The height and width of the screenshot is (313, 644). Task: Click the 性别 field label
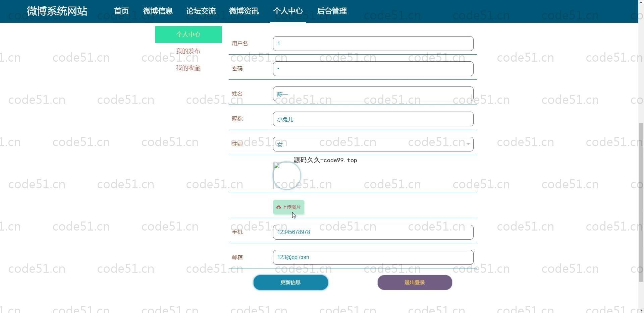pos(237,144)
